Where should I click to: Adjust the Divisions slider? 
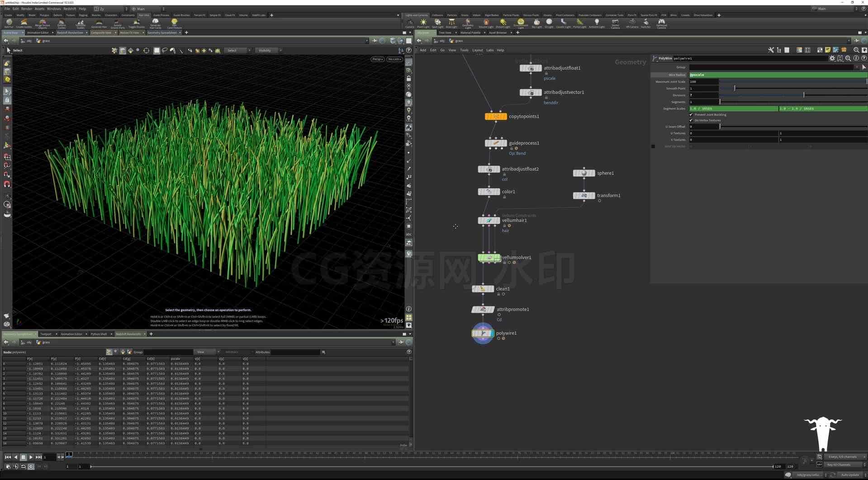point(793,95)
